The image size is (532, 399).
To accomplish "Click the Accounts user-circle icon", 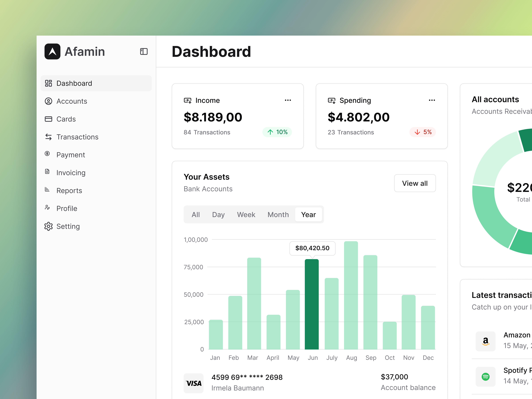I will coord(48,101).
